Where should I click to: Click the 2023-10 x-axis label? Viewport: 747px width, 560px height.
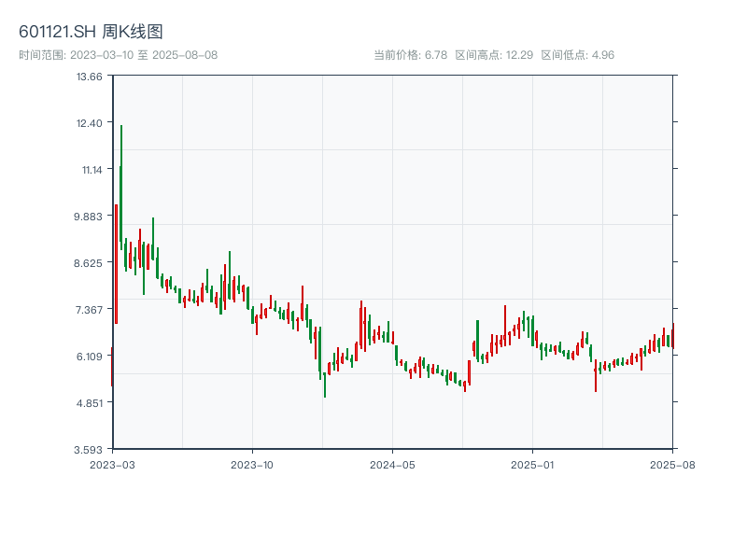(x=252, y=462)
